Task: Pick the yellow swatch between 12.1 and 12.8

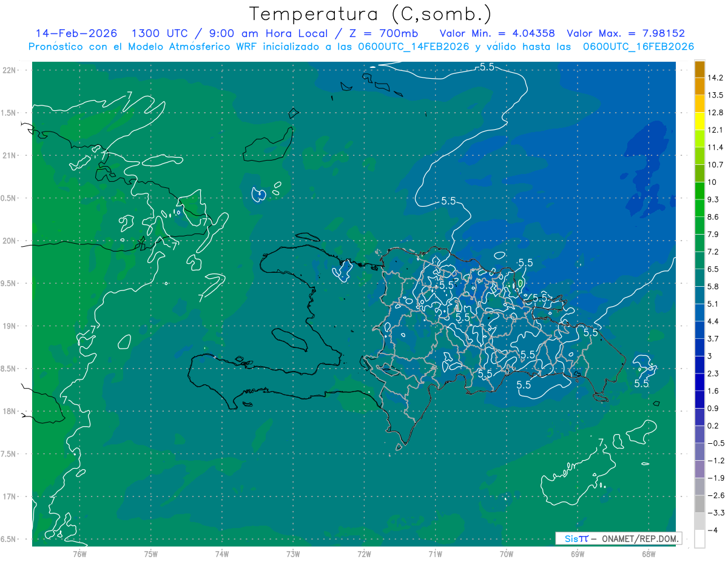Action: 699,121
